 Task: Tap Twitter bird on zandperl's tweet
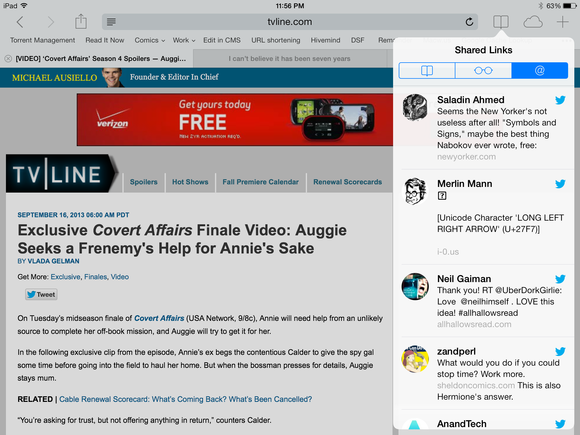(x=560, y=351)
